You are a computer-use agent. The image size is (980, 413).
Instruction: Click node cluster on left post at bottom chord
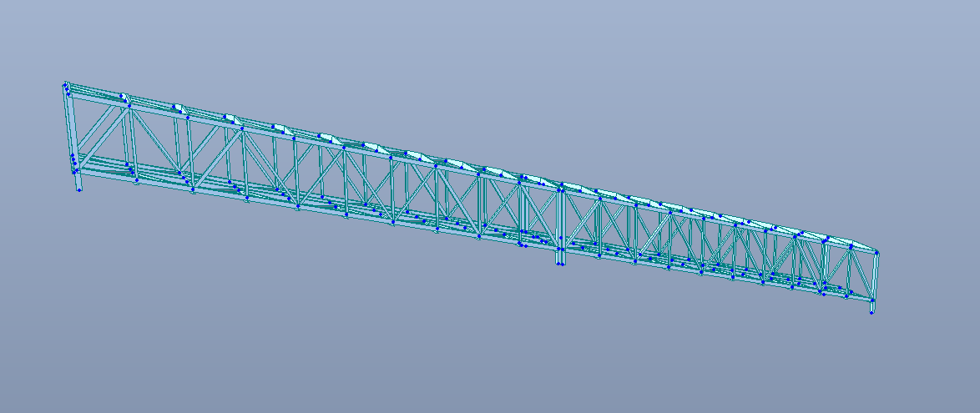coord(73,162)
